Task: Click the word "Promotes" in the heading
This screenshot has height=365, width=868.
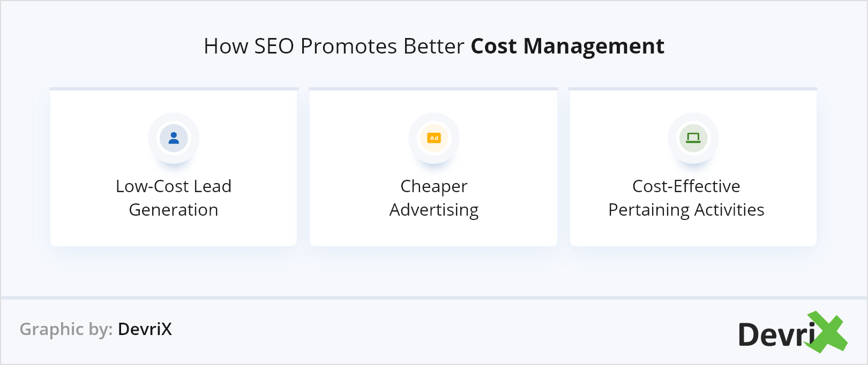Action: point(349,47)
